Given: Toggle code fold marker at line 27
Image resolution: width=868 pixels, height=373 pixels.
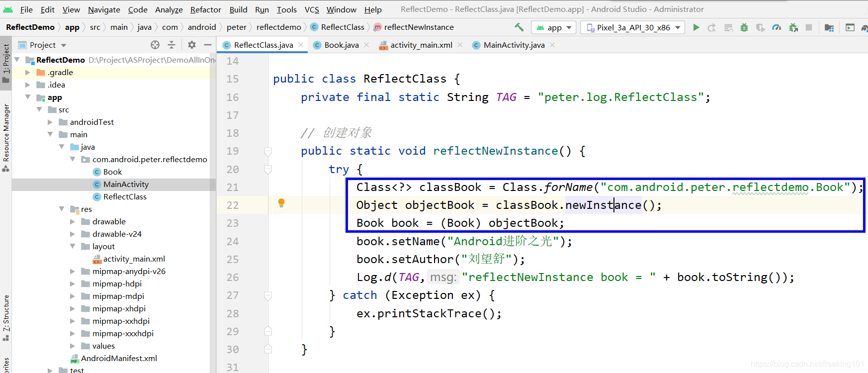Looking at the screenshot, I should click(268, 296).
